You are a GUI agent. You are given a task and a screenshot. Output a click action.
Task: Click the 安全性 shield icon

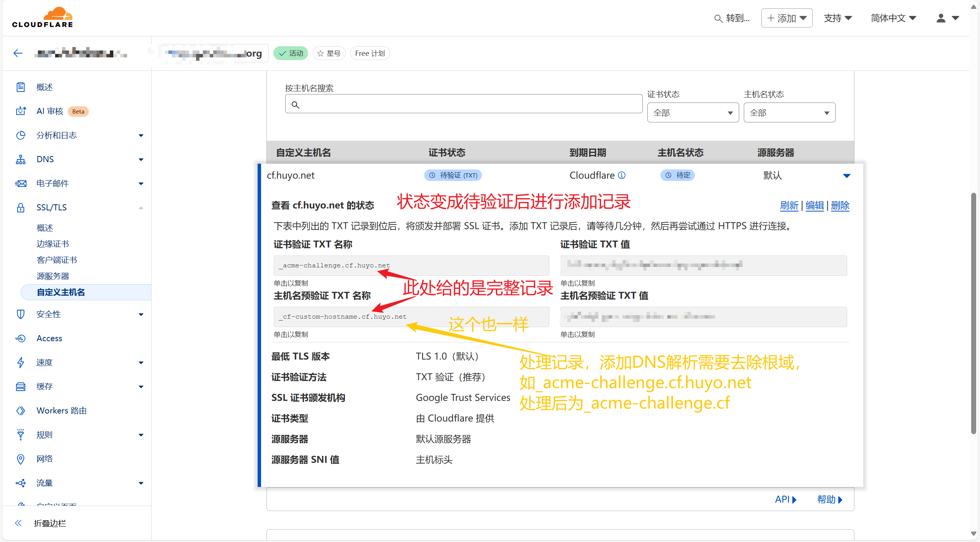(x=21, y=314)
